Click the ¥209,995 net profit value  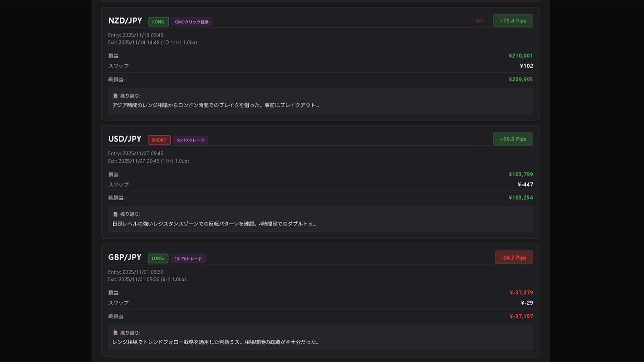(520, 79)
